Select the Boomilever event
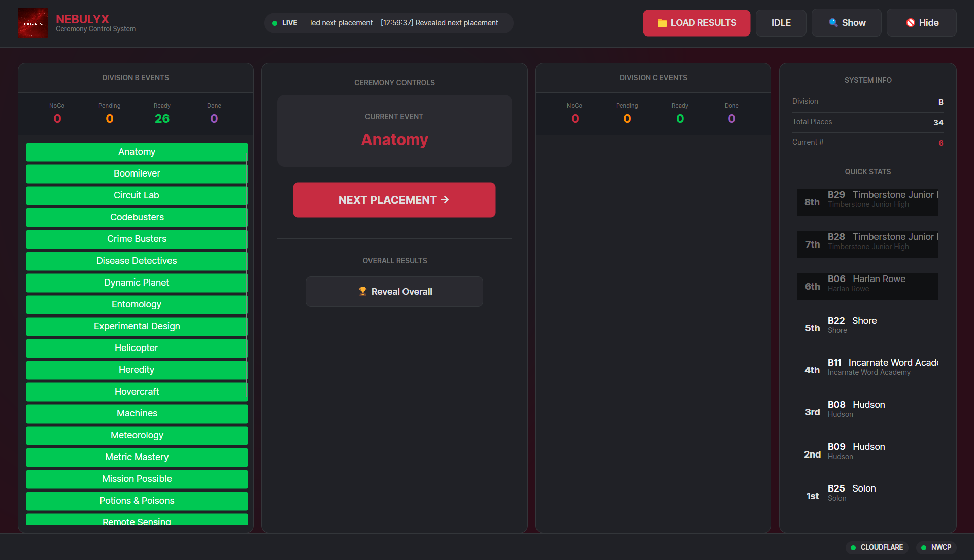Viewport: 974px width, 560px height. pos(137,173)
